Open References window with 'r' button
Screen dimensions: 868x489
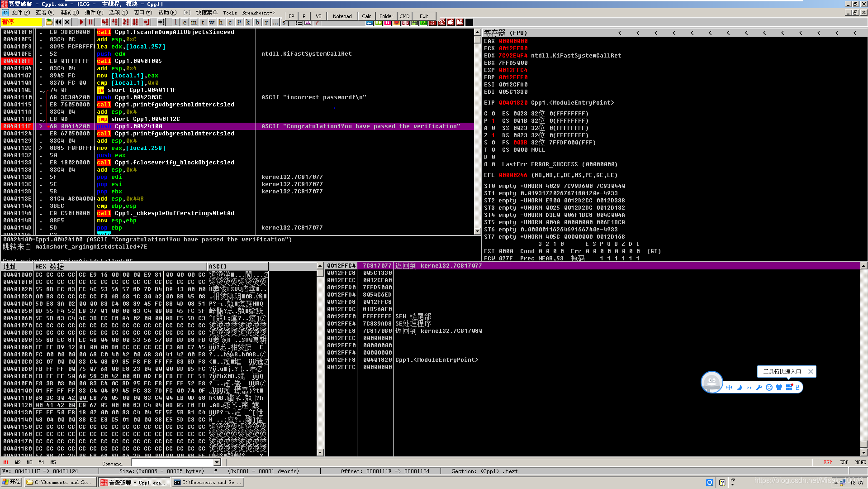pos(266,22)
